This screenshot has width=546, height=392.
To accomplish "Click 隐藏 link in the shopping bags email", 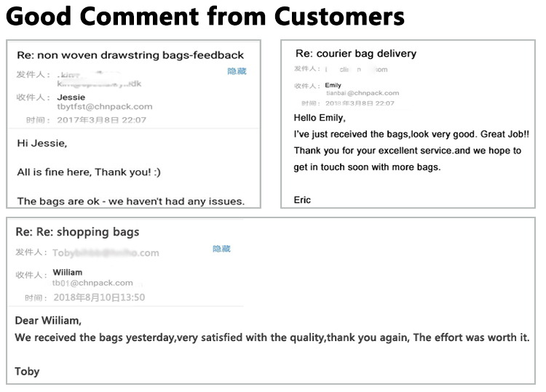I will click(221, 249).
